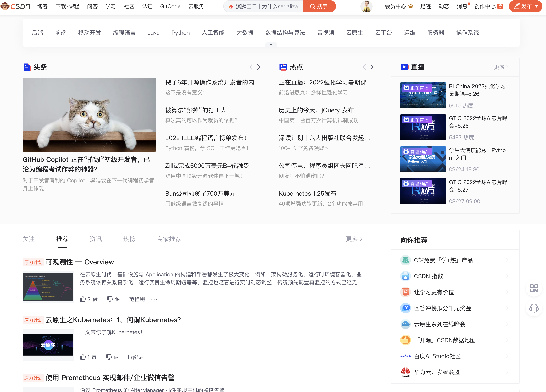
Task: Open the 使用 Prometheus 实现邮件 article title
Action: [110, 378]
